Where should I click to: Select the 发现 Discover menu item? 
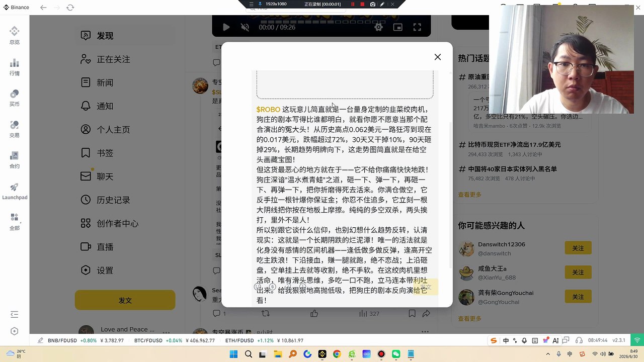(x=125, y=36)
